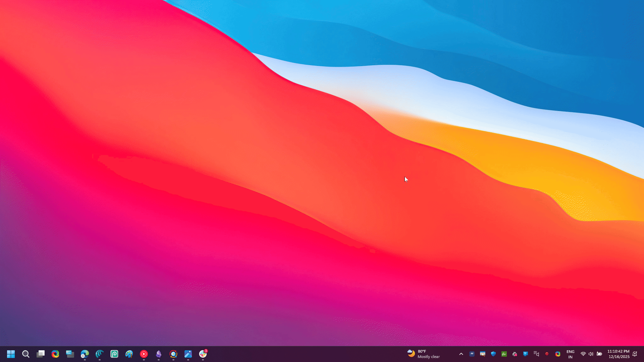Open notification center bell icon
644x362 pixels.
coord(635,354)
